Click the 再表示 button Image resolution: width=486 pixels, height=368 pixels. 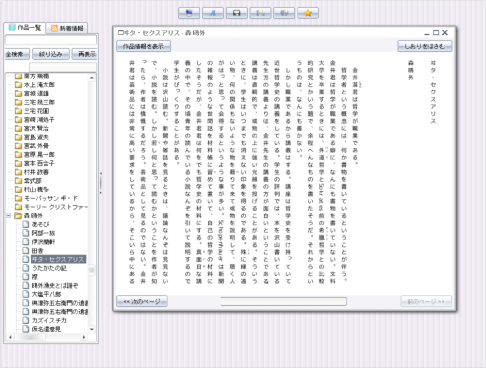pos(85,54)
